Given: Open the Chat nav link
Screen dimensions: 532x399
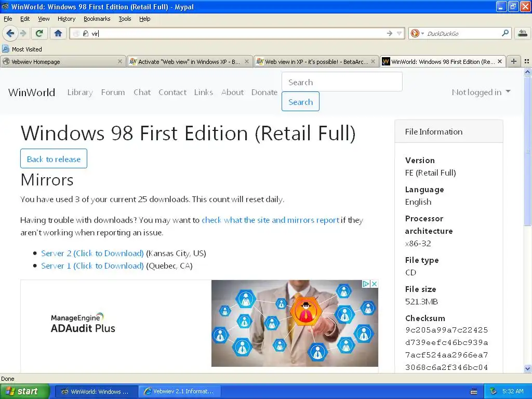Looking at the screenshot, I should [x=142, y=92].
